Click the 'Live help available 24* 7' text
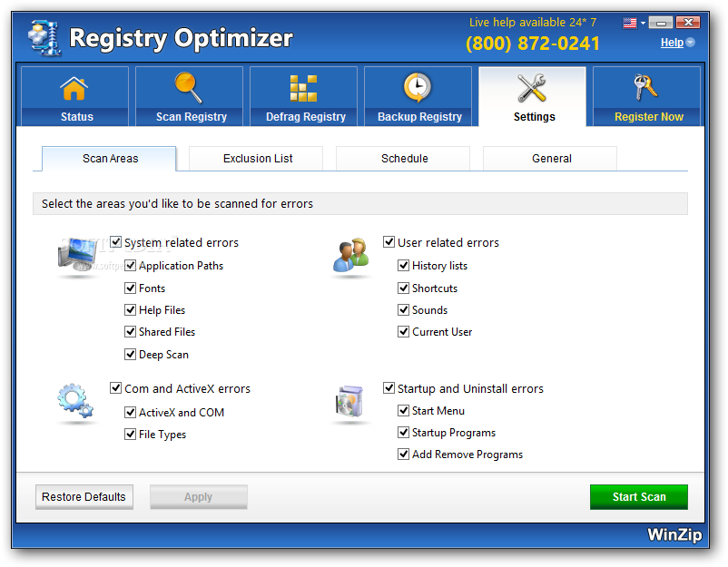Viewport: 728px width, 567px height. click(x=533, y=23)
